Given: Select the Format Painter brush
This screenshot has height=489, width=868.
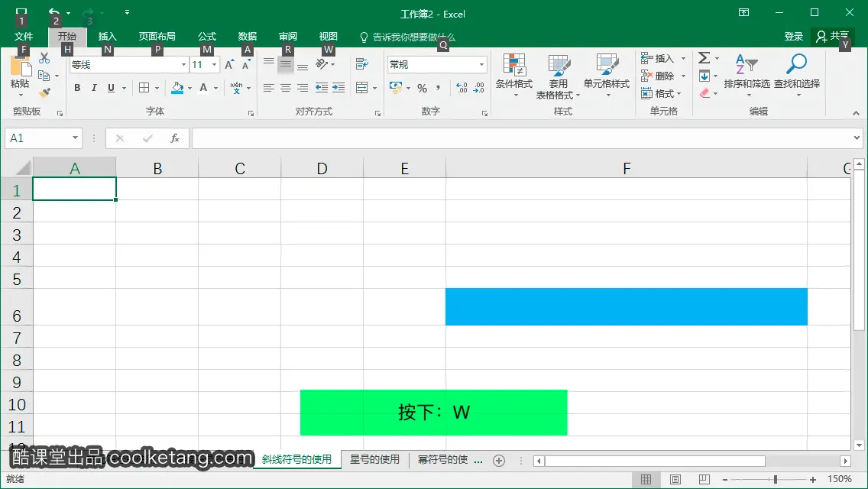Looking at the screenshot, I should coord(44,92).
